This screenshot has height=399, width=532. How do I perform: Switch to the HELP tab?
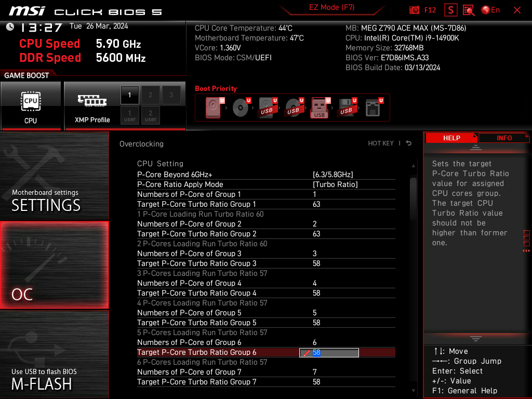(x=451, y=138)
